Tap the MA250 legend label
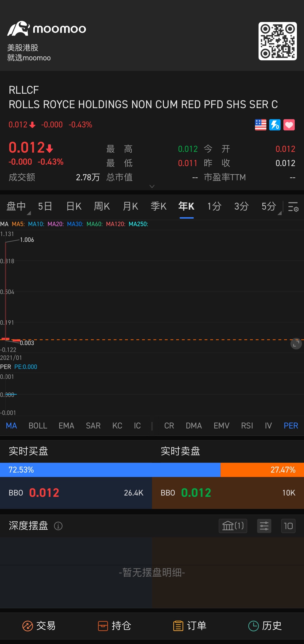Viewport: 304px width, 644px height. pyautogui.click(x=138, y=224)
